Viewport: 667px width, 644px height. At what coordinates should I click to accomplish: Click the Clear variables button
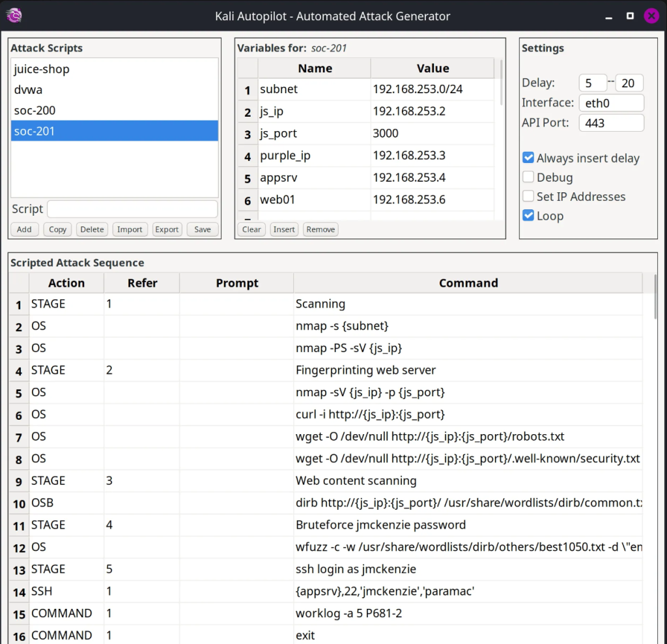(x=251, y=229)
